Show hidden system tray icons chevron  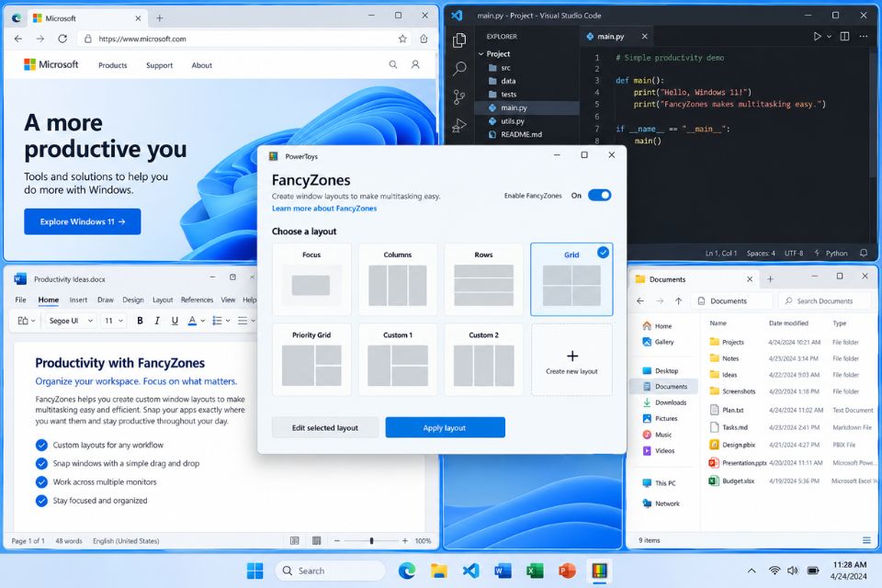[752, 571]
